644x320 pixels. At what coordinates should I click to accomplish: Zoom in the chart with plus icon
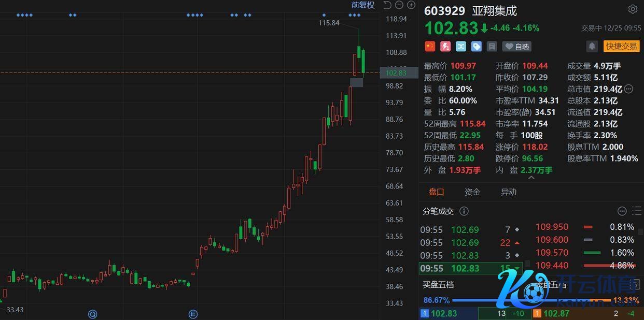tap(411, 5)
